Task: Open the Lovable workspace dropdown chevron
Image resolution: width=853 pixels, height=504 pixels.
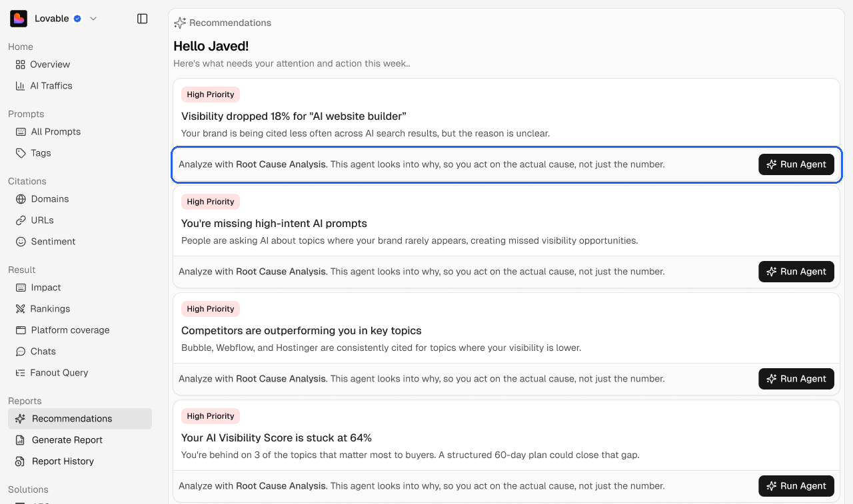Action: (x=93, y=19)
